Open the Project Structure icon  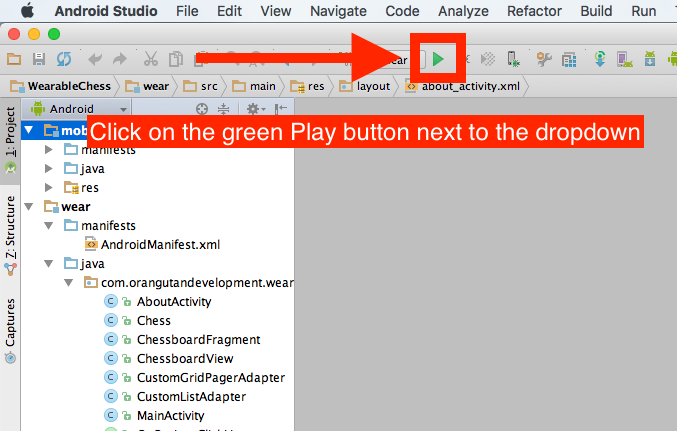[x=569, y=60]
